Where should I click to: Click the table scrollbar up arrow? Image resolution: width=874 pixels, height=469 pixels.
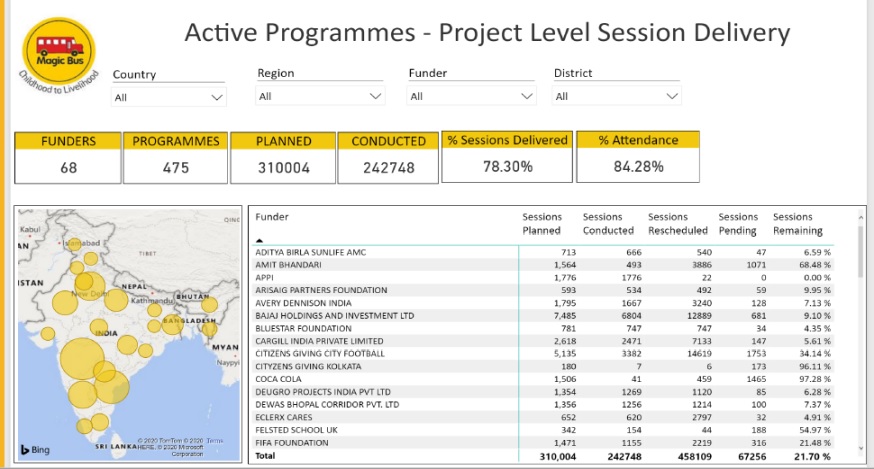tap(858, 213)
